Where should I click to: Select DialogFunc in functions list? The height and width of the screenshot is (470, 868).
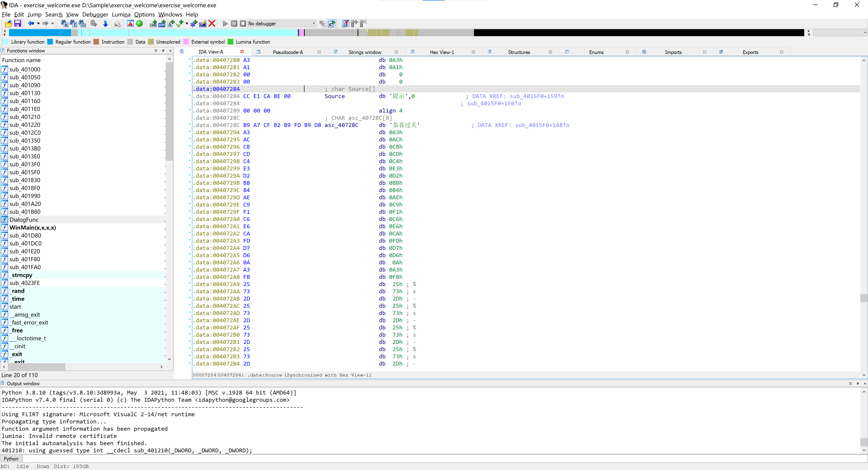83,220
